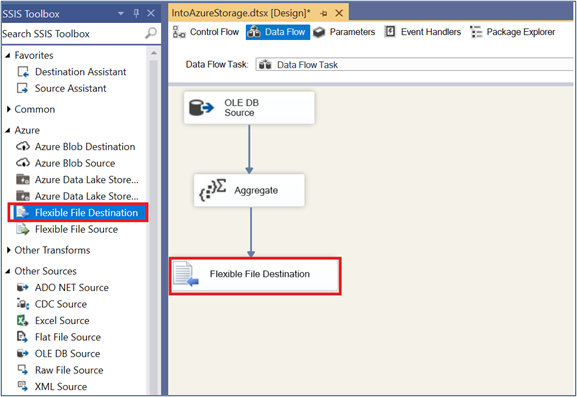
Task: Select the Flexible File Destination component label on canvas
Action: 259,274
